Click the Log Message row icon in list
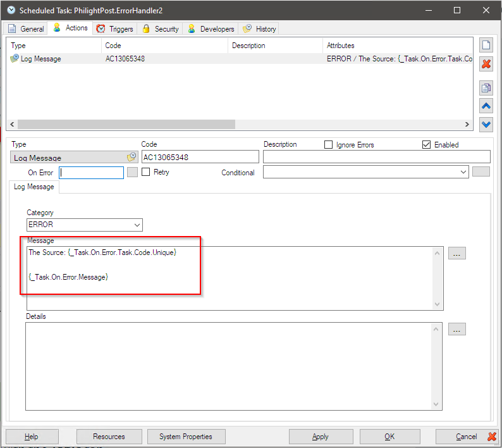 tap(15, 58)
